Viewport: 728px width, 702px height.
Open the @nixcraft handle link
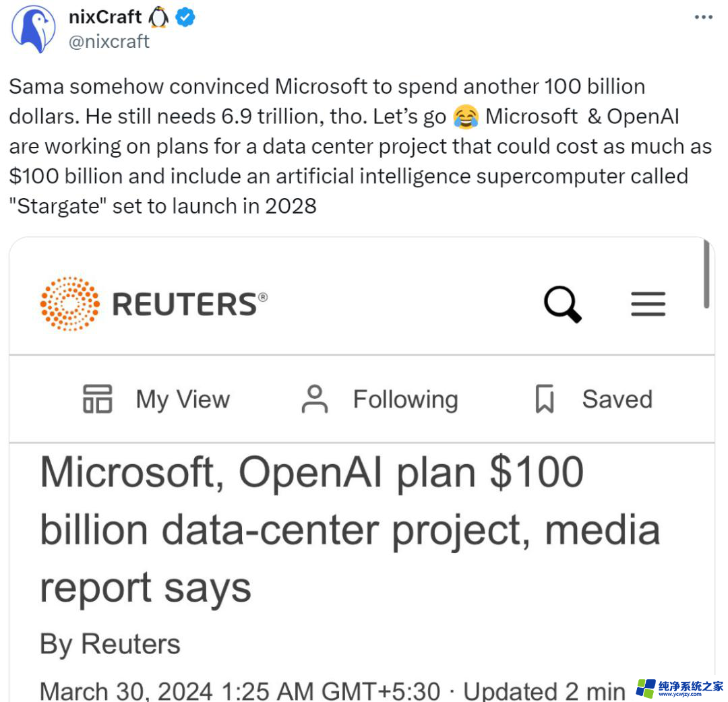[x=109, y=42]
